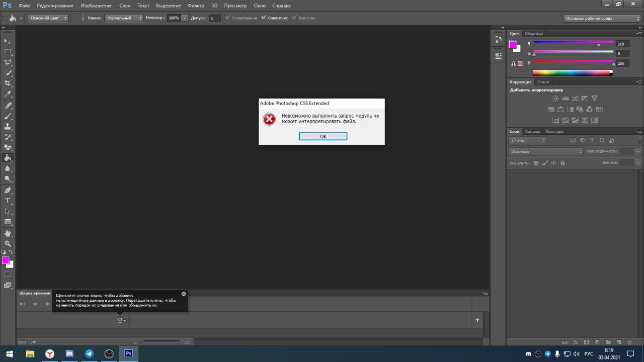Switch to the 'Каналы' tab

(x=532, y=131)
